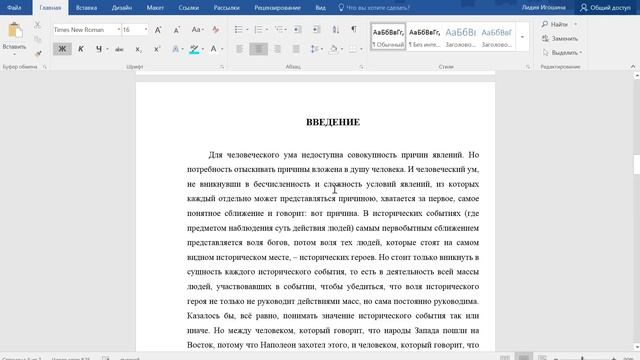Click the ВВЕДЕНИЕ heading in the document
This screenshot has height=360, width=640.
333,122
